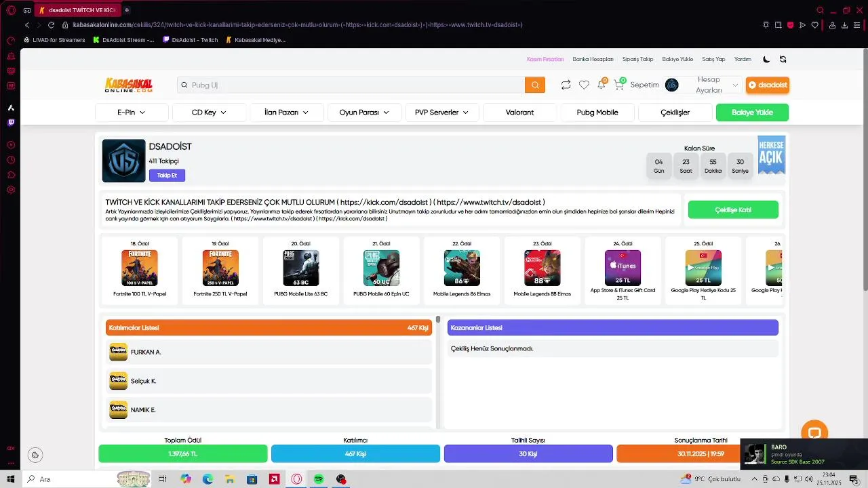
Task: Open the shopping cart icon
Action: [x=618, y=85]
